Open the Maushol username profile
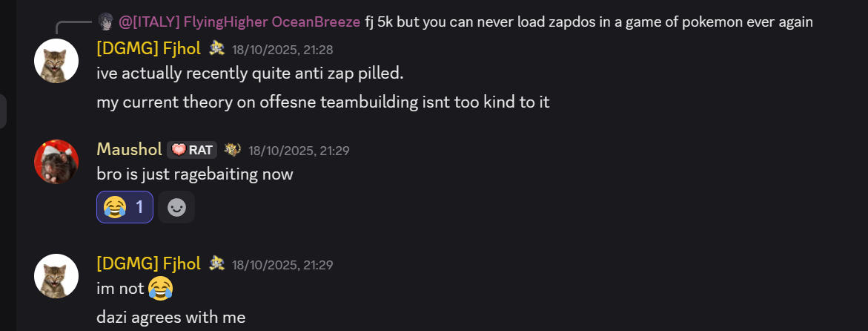Screen dimensions: 868x331 click(x=129, y=149)
